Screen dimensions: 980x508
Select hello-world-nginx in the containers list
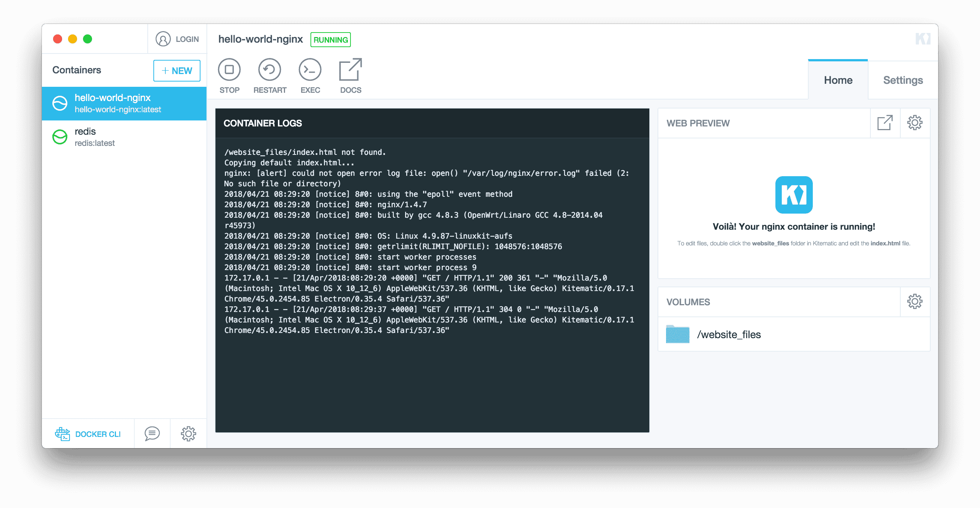(124, 104)
